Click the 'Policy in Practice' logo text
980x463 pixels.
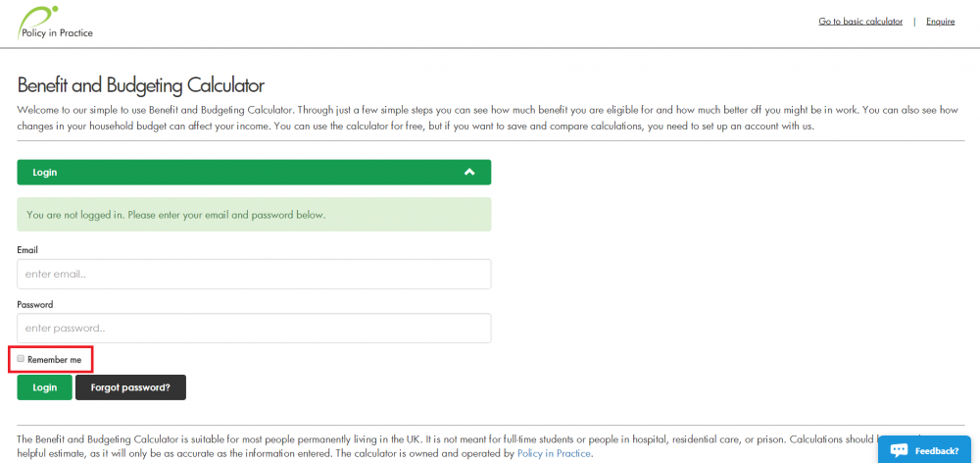coord(57,33)
